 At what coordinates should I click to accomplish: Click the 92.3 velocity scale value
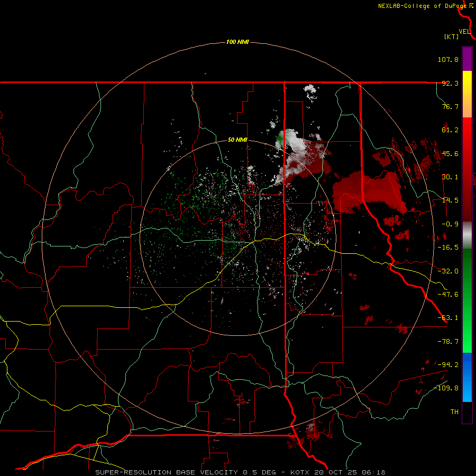click(450, 83)
